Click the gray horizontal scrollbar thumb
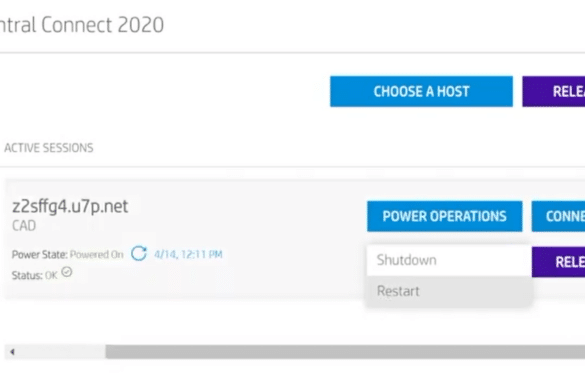The image size is (585, 390). 345,352
